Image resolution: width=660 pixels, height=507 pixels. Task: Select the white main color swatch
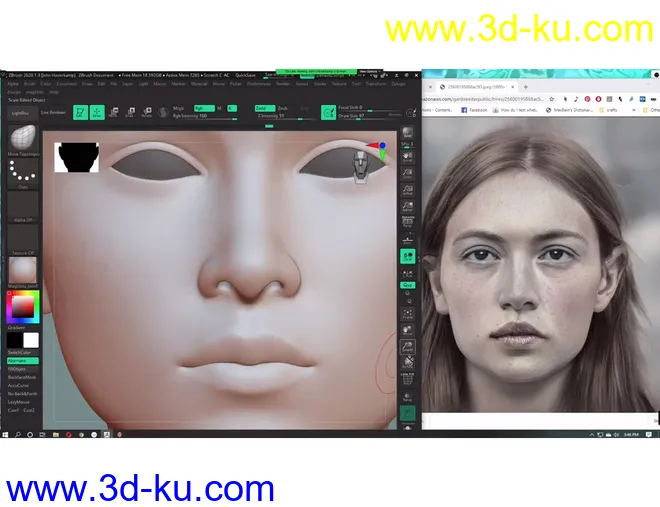(x=31, y=340)
